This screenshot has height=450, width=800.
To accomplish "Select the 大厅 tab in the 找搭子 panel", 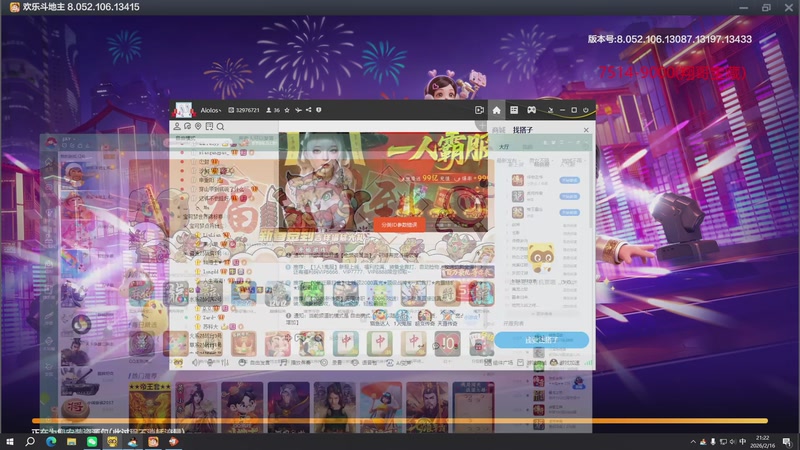I will pos(504,147).
